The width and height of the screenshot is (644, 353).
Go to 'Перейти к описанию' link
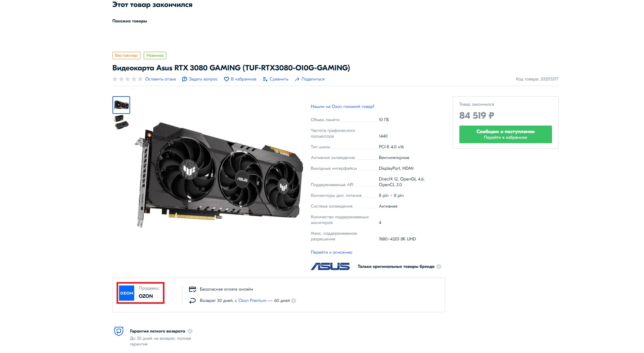coord(331,252)
